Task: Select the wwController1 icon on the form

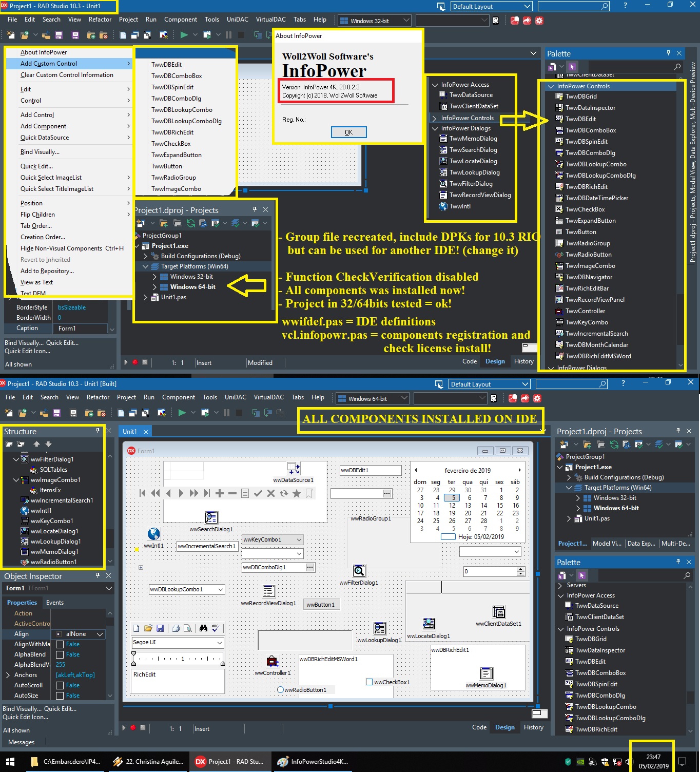Action: (x=273, y=661)
